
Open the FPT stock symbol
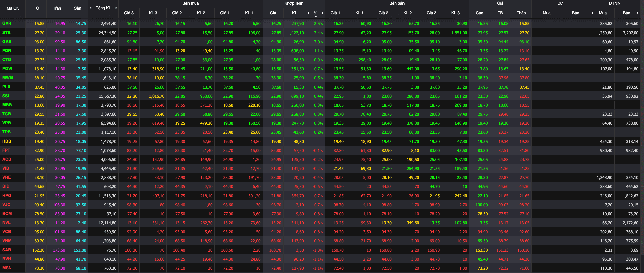(x=6, y=150)
